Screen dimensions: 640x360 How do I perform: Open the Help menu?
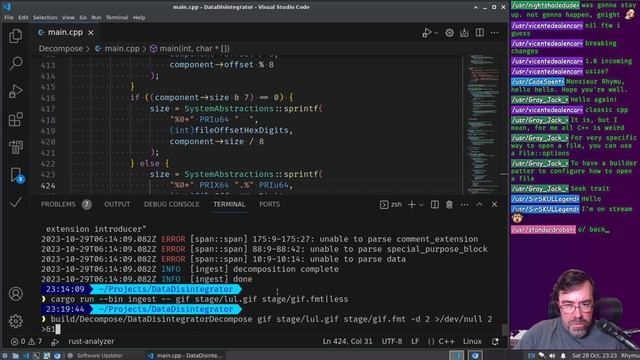coord(139,18)
